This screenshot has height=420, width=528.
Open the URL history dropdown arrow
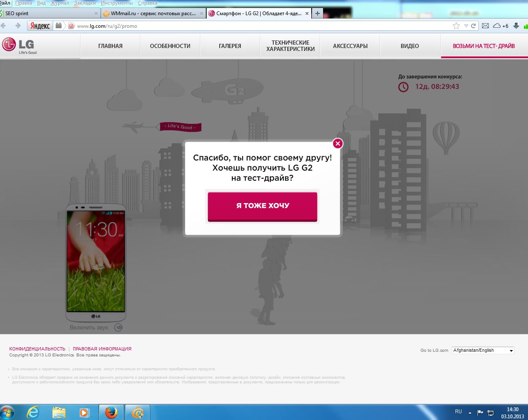[466, 26]
